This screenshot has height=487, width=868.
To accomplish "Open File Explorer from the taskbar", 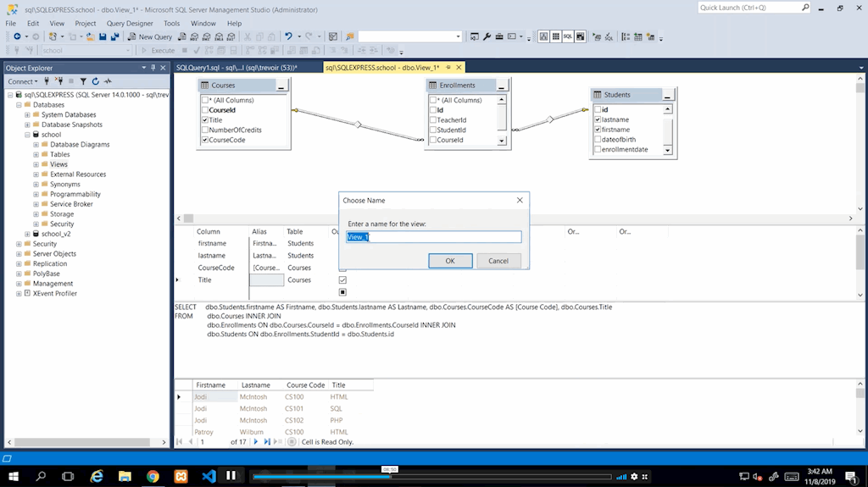I will pyautogui.click(x=125, y=476).
